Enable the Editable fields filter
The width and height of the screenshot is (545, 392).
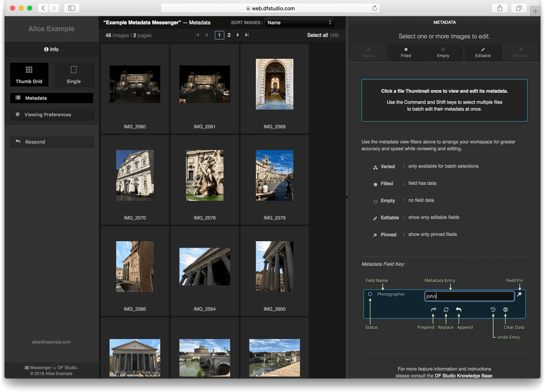pyautogui.click(x=483, y=53)
